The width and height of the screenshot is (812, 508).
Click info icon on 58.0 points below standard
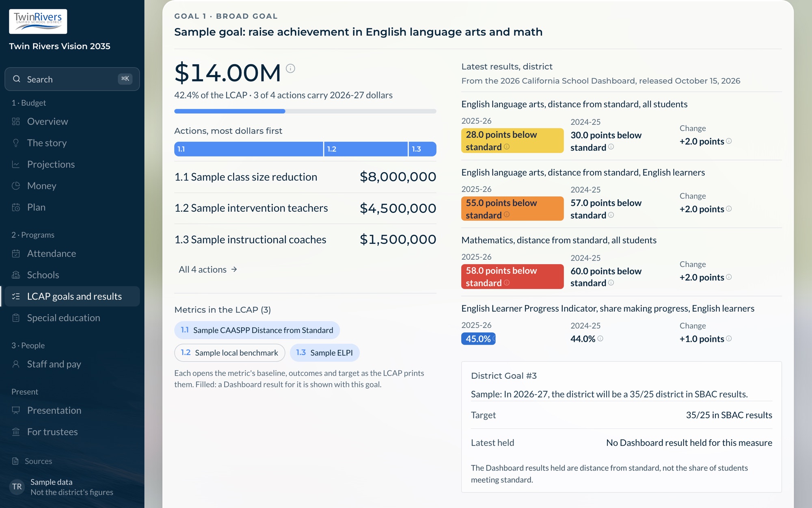tap(507, 282)
